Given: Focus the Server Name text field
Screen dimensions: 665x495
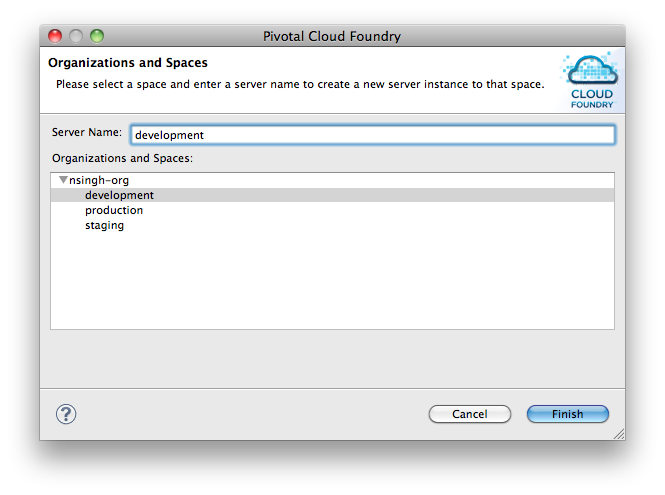Looking at the screenshot, I should pos(372,135).
